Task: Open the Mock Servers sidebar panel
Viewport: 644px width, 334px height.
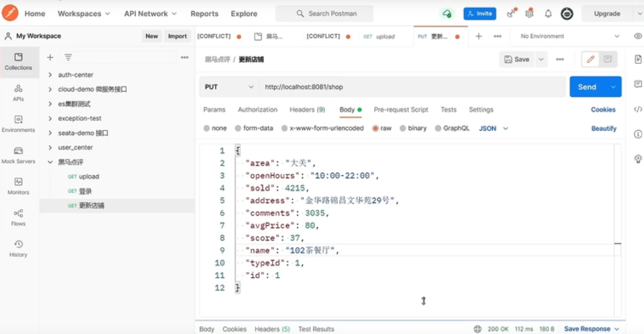Action: (19, 155)
